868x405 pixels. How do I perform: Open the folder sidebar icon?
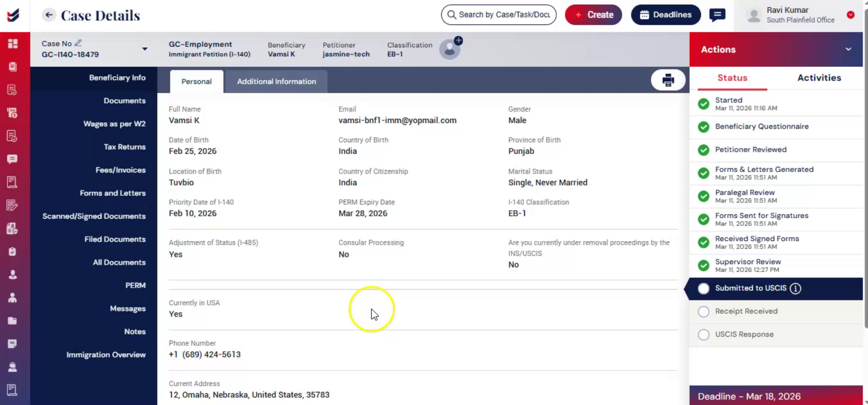12,321
